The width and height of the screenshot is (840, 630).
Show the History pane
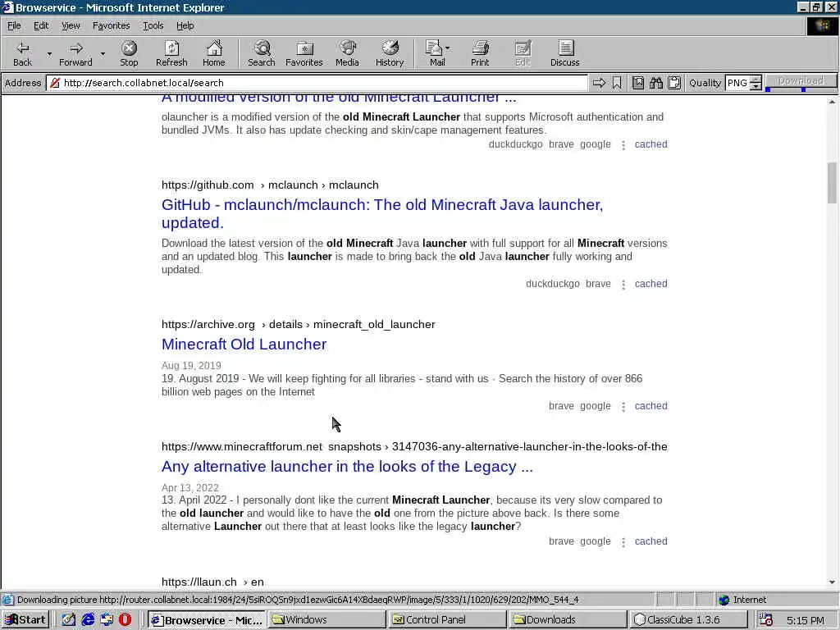tap(390, 53)
